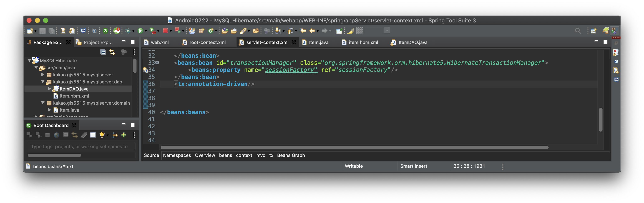Viewport: 644px width, 203px height.
Task: Click the globe browser icon in Boot Dashboard
Action: click(x=56, y=135)
